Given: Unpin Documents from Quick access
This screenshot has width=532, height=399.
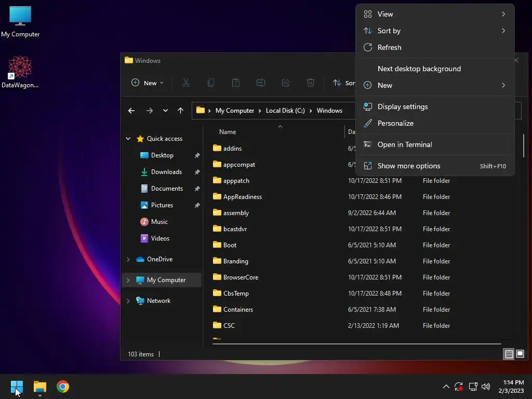Looking at the screenshot, I should click(197, 189).
